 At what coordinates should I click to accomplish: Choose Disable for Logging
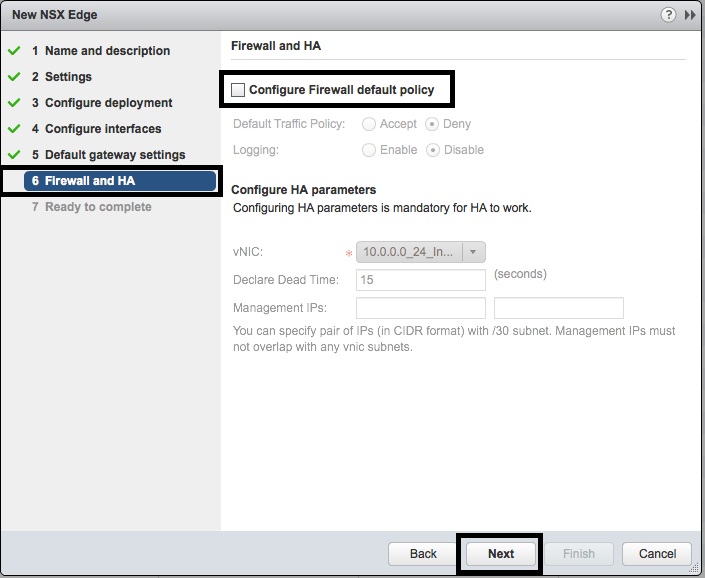pos(432,150)
